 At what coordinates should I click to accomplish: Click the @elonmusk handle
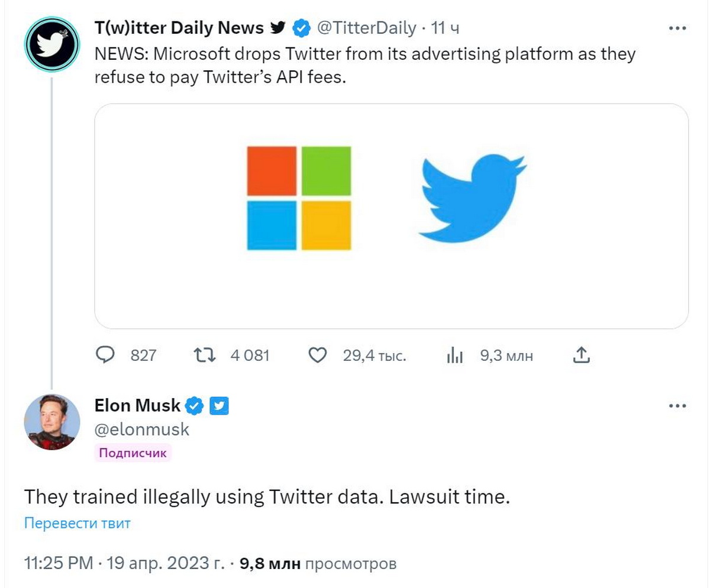[142, 429]
